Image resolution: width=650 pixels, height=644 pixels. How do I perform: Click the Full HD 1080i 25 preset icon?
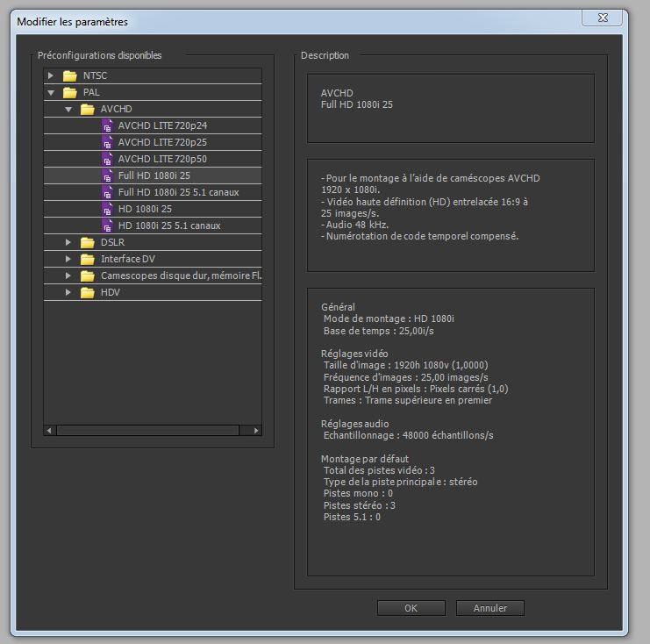click(107, 175)
